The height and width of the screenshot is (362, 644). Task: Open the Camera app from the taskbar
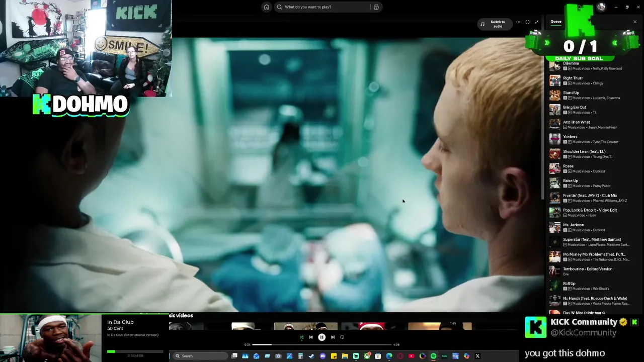pyautogui.click(x=278, y=356)
